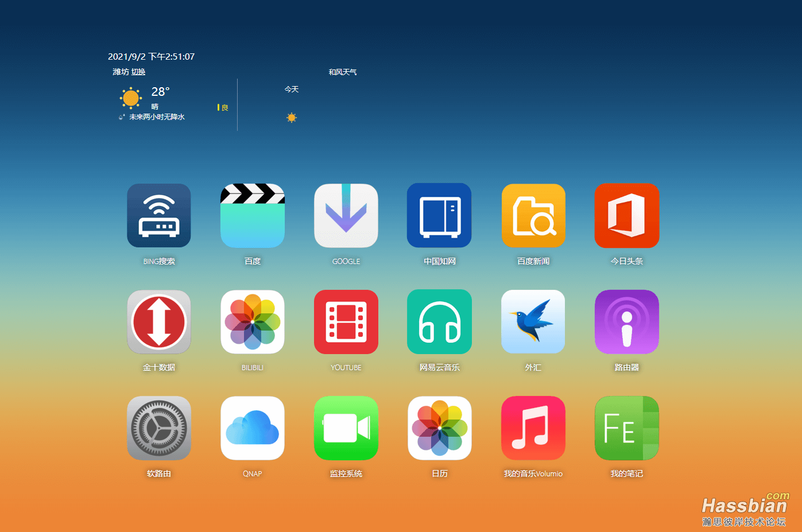
Task: Click the 良 air quality indicator
Action: click(x=223, y=107)
